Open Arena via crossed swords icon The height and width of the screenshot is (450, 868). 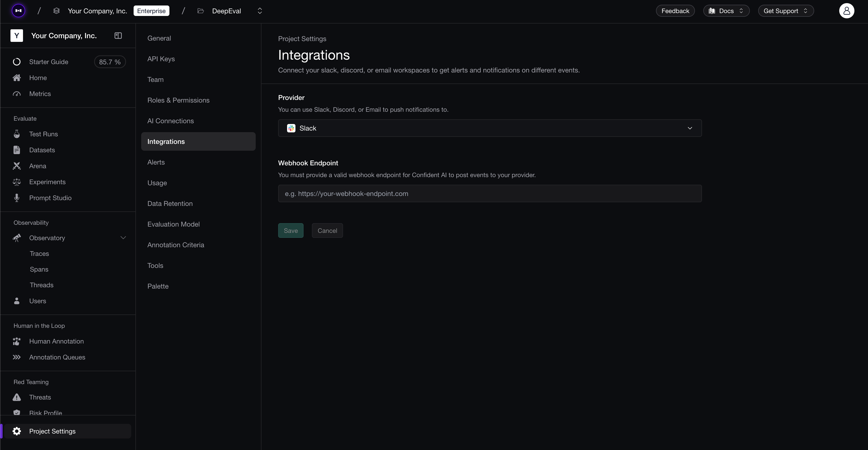tap(16, 166)
